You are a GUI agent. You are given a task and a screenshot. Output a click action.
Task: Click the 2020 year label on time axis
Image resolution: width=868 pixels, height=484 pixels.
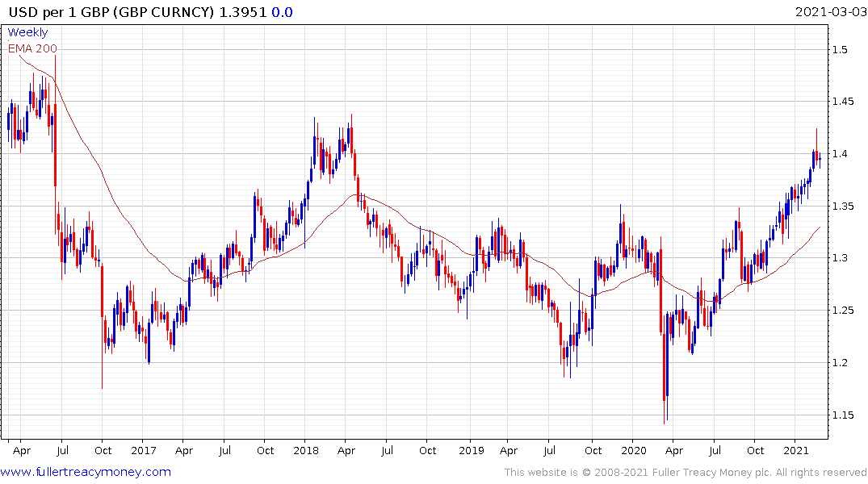click(x=634, y=451)
